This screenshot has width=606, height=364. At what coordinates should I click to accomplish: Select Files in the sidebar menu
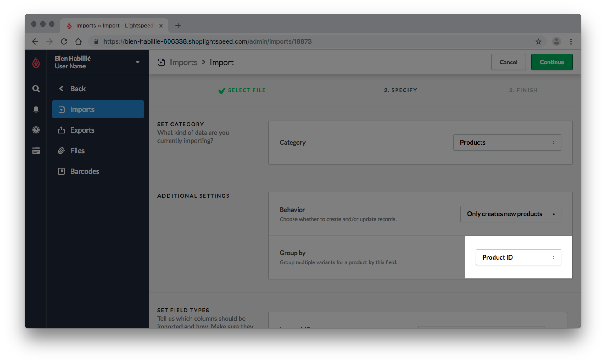(x=98, y=151)
